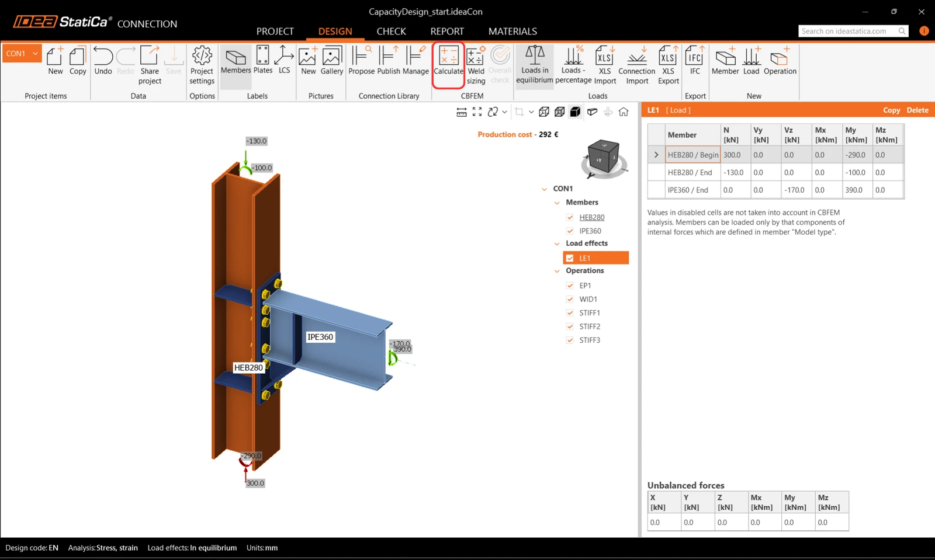Click the search on ideastatica.com field
Viewport: 935px width, 560px height.
click(x=853, y=31)
